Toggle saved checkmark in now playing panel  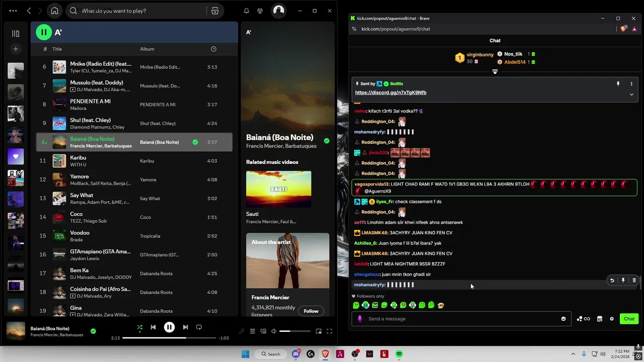pos(327,141)
